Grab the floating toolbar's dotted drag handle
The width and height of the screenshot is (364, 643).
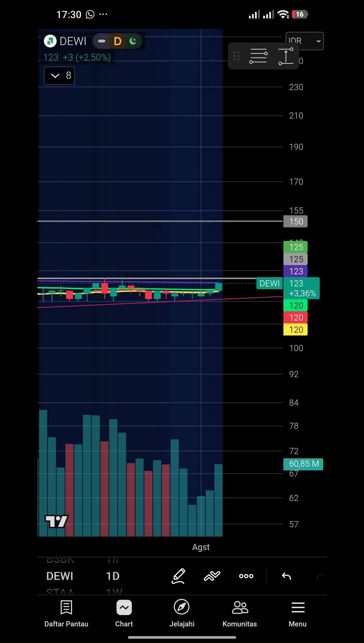(237, 56)
